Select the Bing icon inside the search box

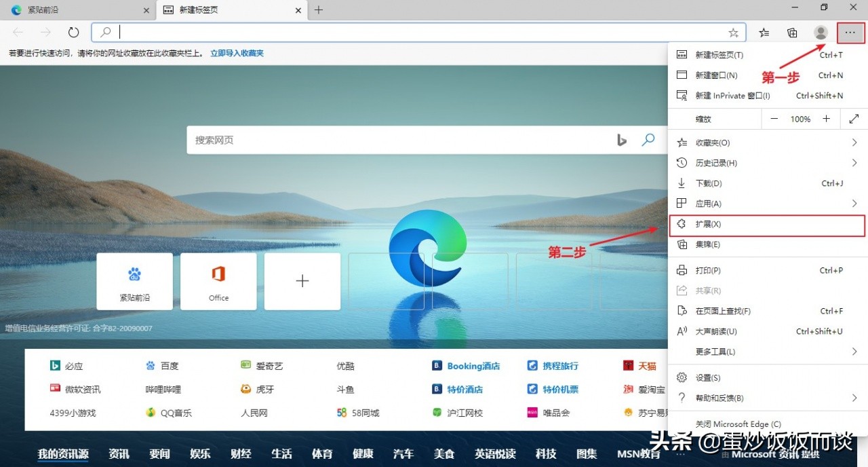(x=622, y=140)
